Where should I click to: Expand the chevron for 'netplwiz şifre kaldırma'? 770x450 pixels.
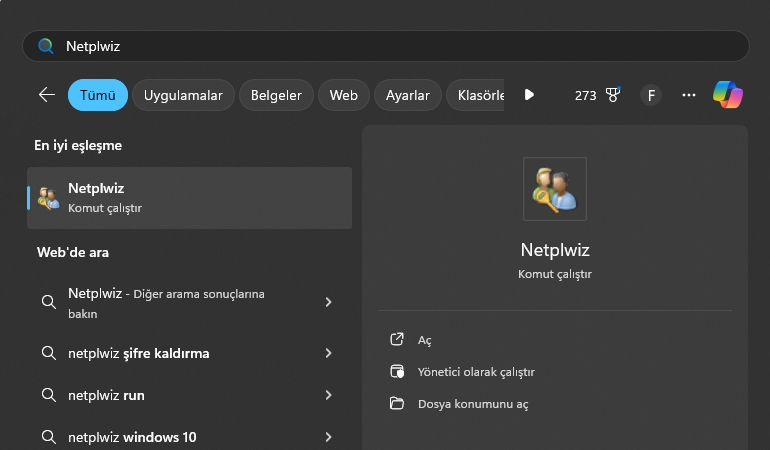(x=329, y=353)
